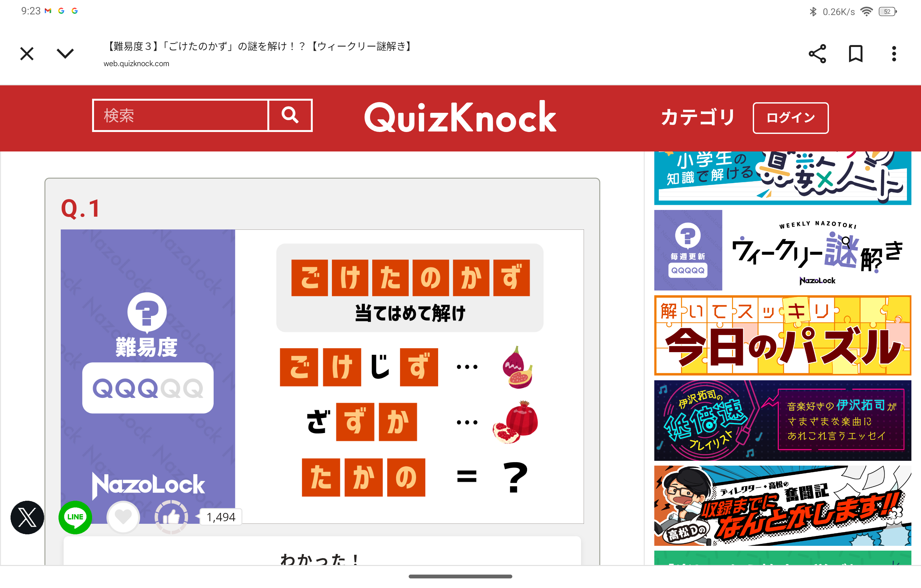Open the カテゴリ menu
921x588 pixels.
tap(698, 117)
